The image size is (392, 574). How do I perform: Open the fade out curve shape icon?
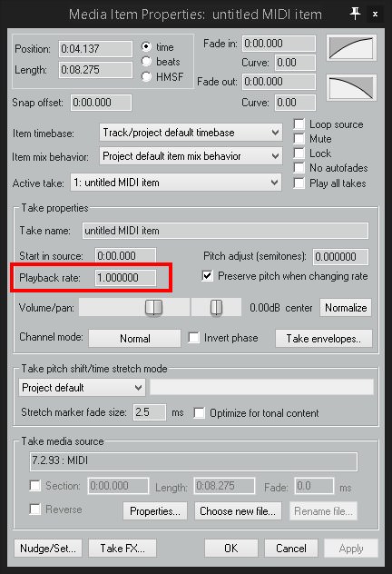351,88
